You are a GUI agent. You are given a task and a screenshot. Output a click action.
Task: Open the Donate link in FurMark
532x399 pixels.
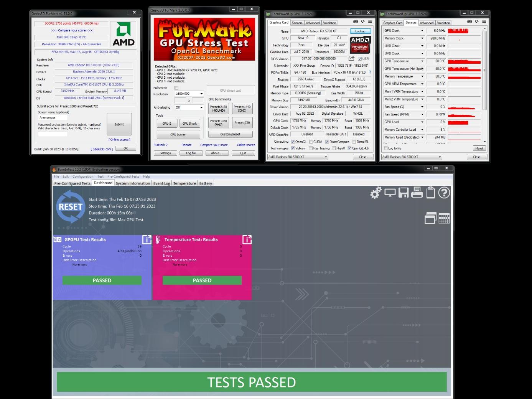(186, 145)
